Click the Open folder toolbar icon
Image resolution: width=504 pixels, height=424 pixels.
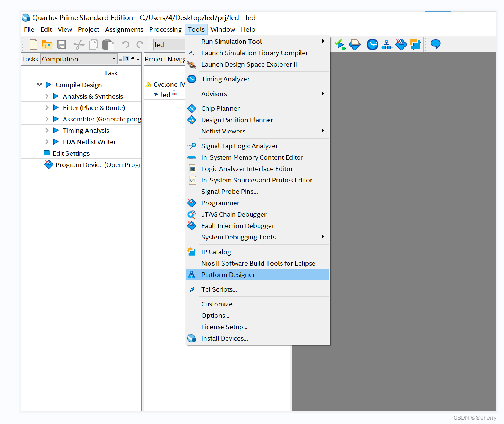(47, 44)
